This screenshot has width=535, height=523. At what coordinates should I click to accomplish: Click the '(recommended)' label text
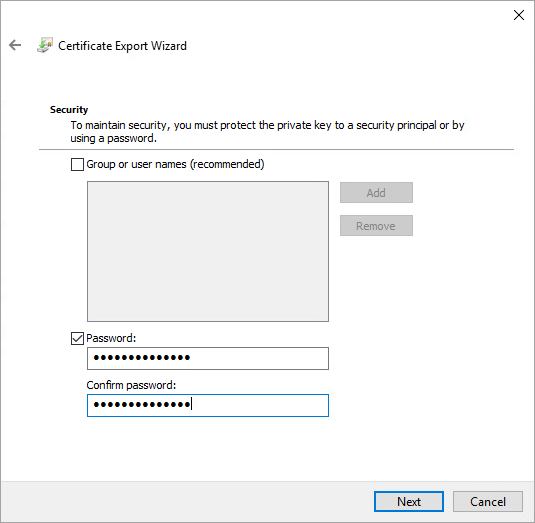pos(227,164)
